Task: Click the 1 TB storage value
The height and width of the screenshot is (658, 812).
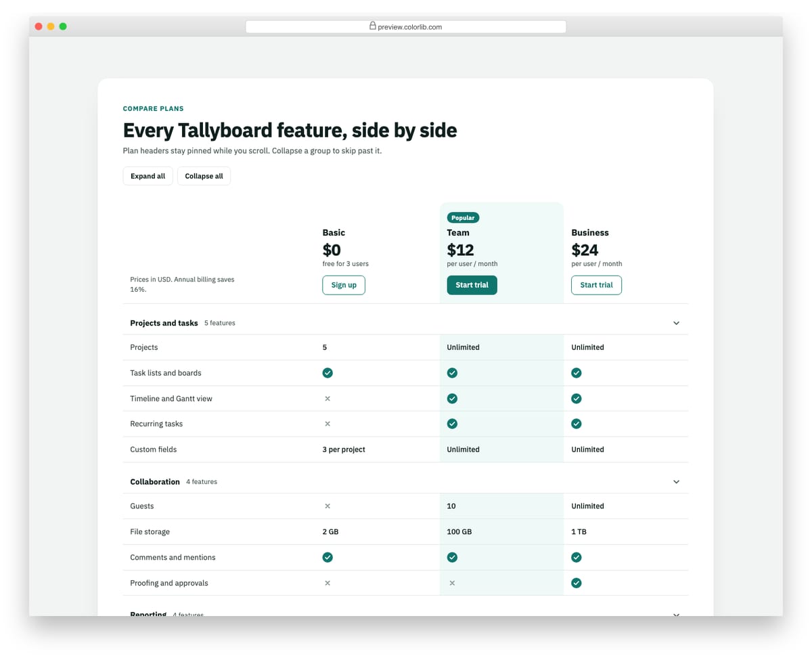Action: tap(579, 532)
